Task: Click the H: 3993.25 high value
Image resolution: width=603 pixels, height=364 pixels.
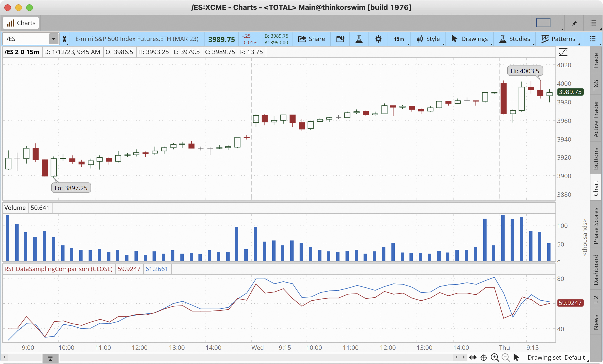Action: (154, 52)
